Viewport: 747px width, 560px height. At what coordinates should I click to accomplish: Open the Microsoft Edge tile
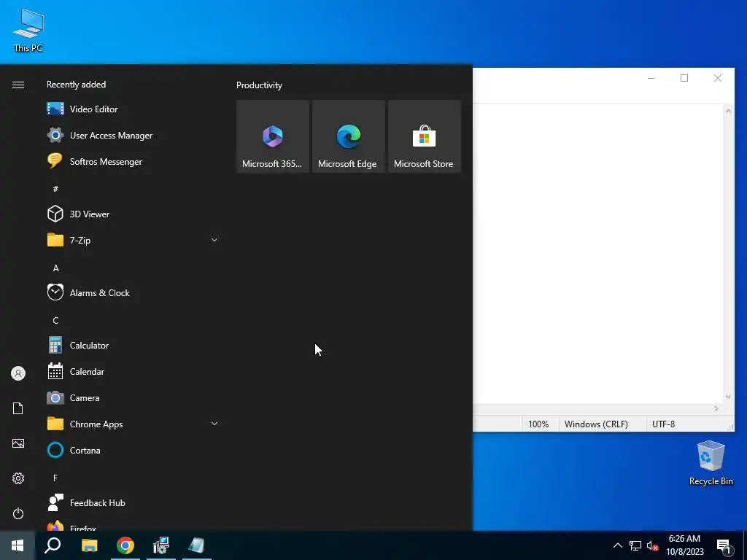(348, 136)
